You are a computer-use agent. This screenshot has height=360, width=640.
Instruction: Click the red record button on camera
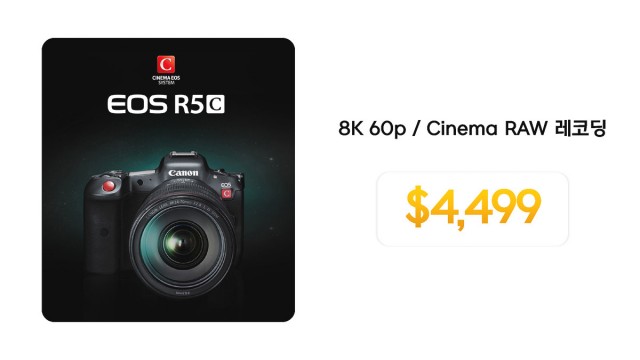point(109,186)
